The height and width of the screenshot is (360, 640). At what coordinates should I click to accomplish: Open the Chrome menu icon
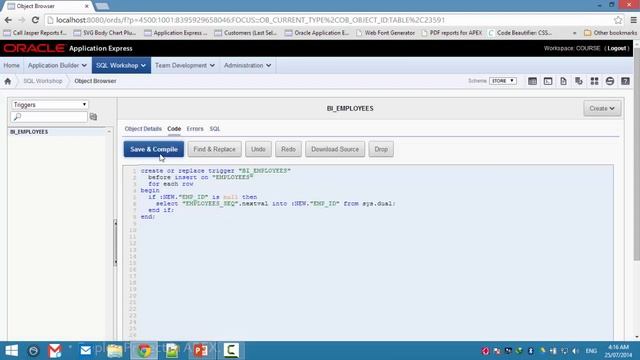click(633, 20)
